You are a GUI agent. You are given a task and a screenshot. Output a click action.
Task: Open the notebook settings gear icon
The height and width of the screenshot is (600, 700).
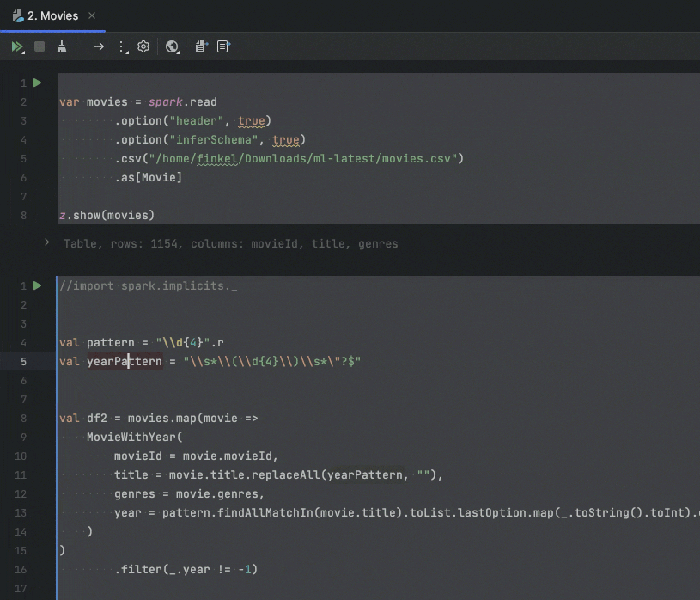[143, 46]
